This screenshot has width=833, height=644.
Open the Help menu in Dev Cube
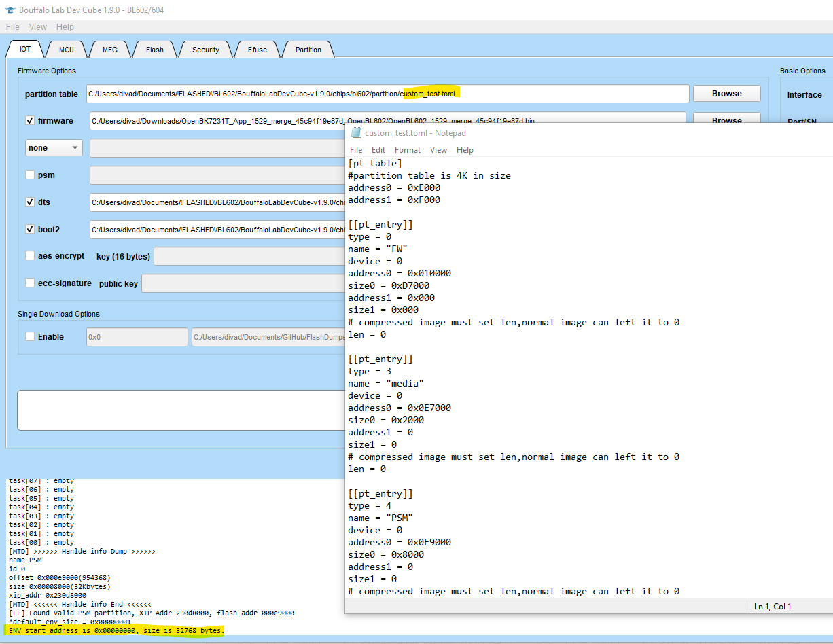tap(65, 27)
